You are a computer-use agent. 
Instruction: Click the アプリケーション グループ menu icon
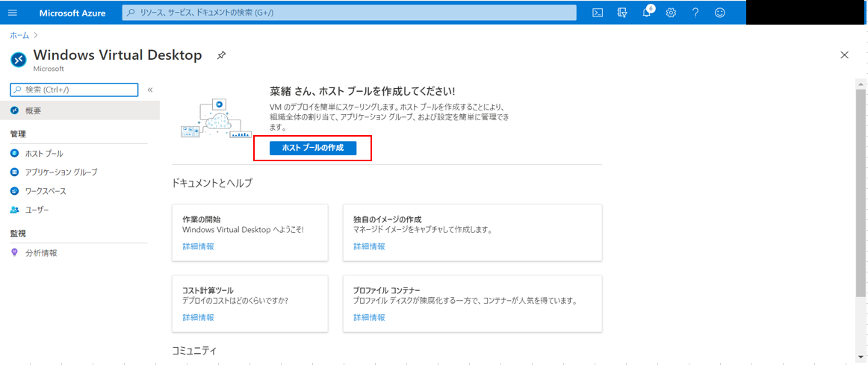tap(14, 172)
